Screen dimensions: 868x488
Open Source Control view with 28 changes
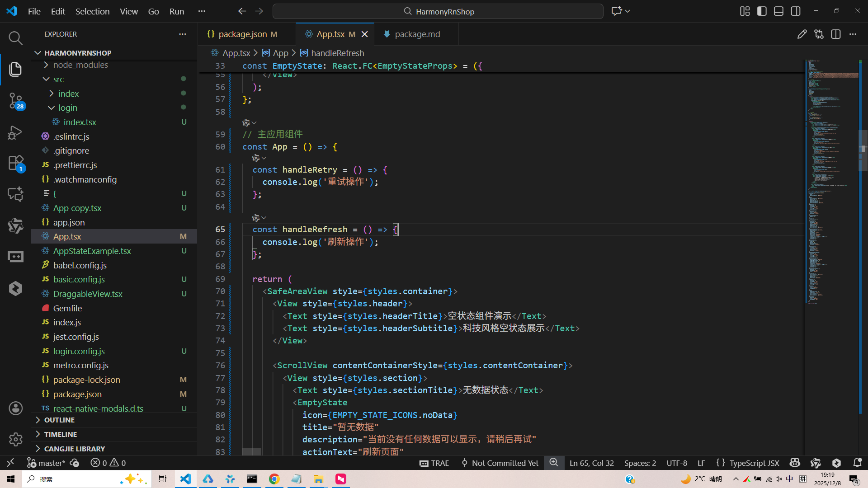coord(15,100)
